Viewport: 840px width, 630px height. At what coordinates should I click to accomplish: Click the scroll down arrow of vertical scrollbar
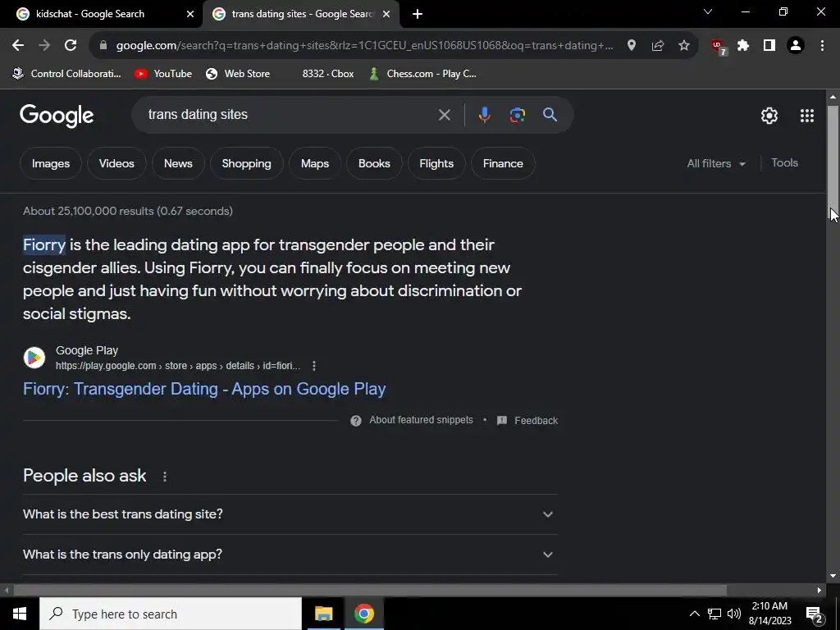click(x=833, y=576)
